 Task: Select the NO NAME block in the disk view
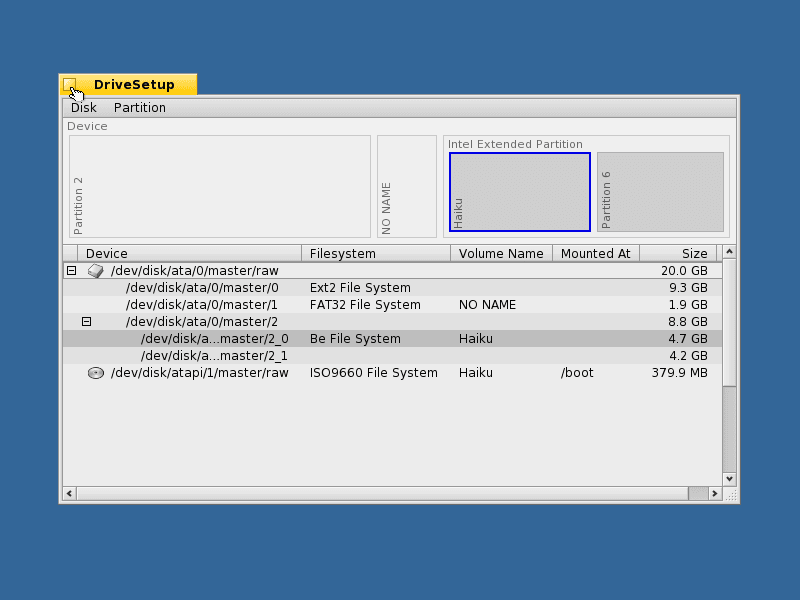tap(407, 186)
